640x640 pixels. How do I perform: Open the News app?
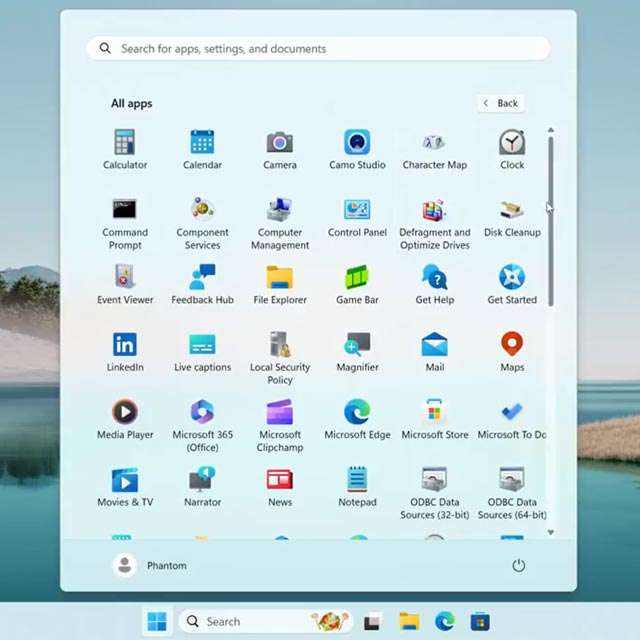[x=280, y=487]
